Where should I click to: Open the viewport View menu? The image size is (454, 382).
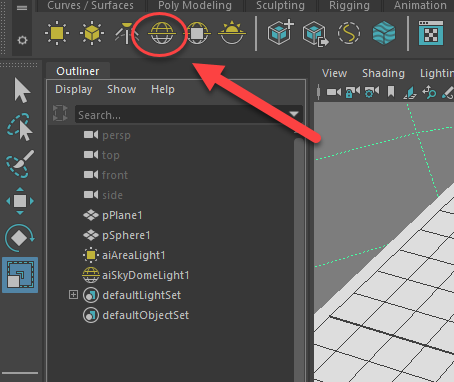pyautogui.click(x=334, y=73)
